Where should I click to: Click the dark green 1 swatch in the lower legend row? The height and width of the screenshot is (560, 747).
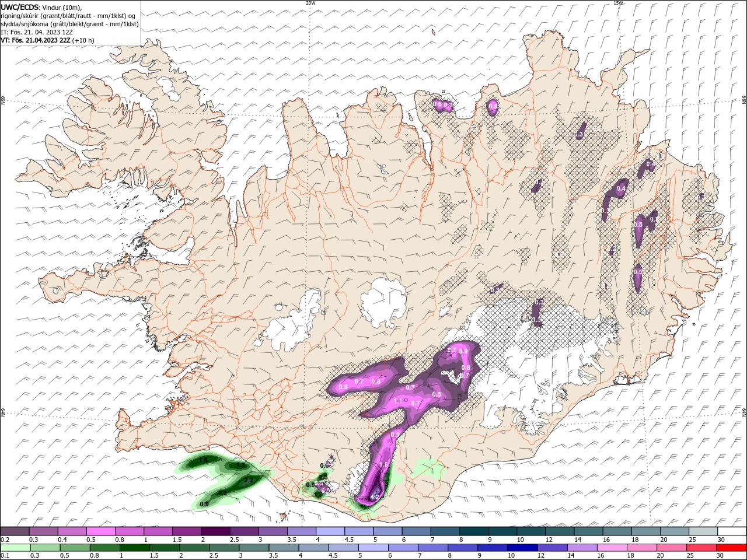coord(134,548)
